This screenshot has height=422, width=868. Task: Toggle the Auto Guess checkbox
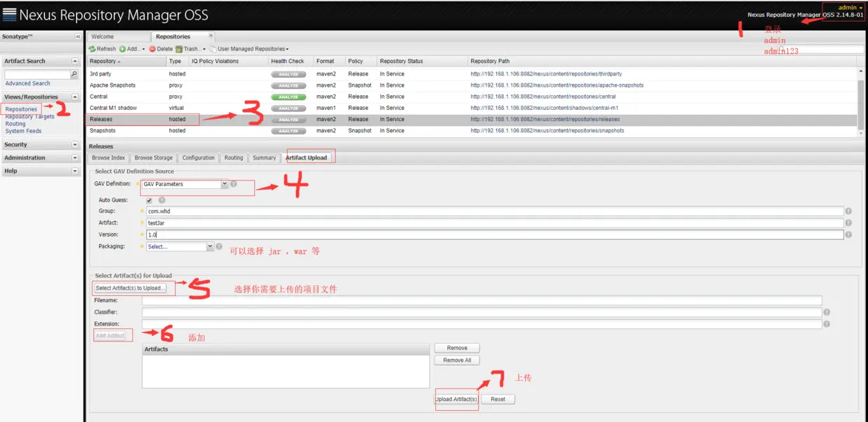click(148, 200)
